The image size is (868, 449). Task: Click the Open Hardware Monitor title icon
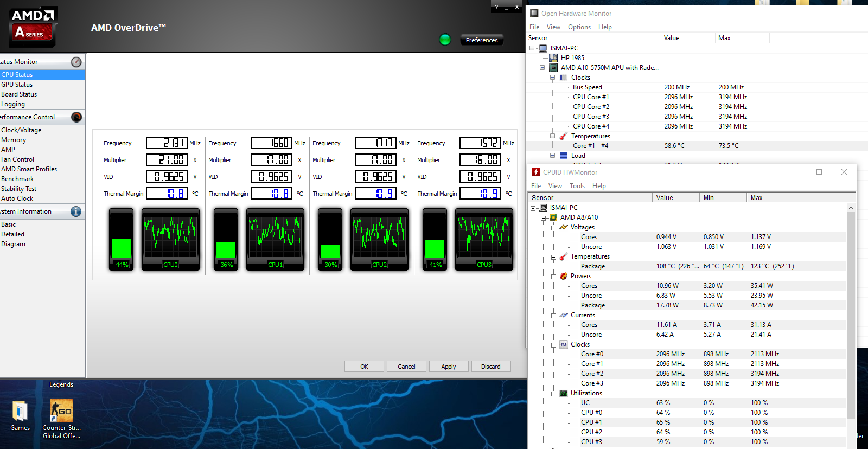[x=534, y=13]
